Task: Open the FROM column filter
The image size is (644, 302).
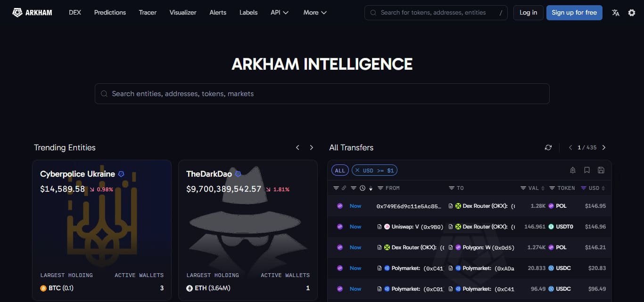Action: (x=380, y=188)
